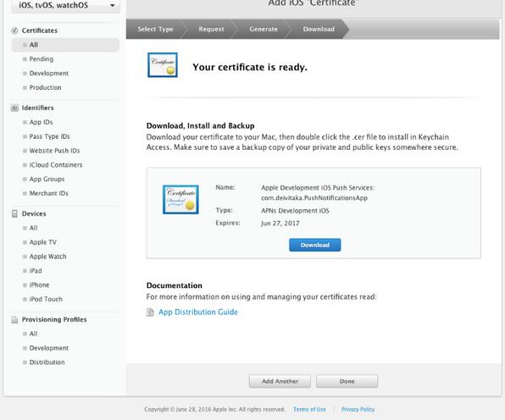Open Terms of Use link in footer
Image resolution: width=505 pixels, height=420 pixels.
tap(309, 409)
